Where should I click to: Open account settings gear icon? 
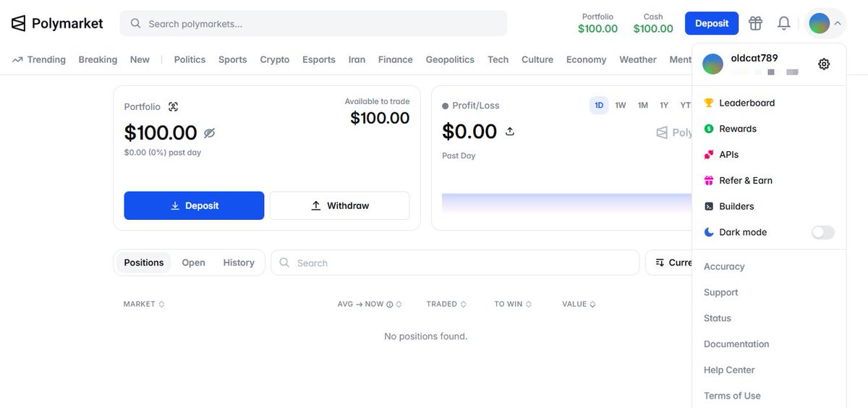pyautogui.click(x=824, y=64)
